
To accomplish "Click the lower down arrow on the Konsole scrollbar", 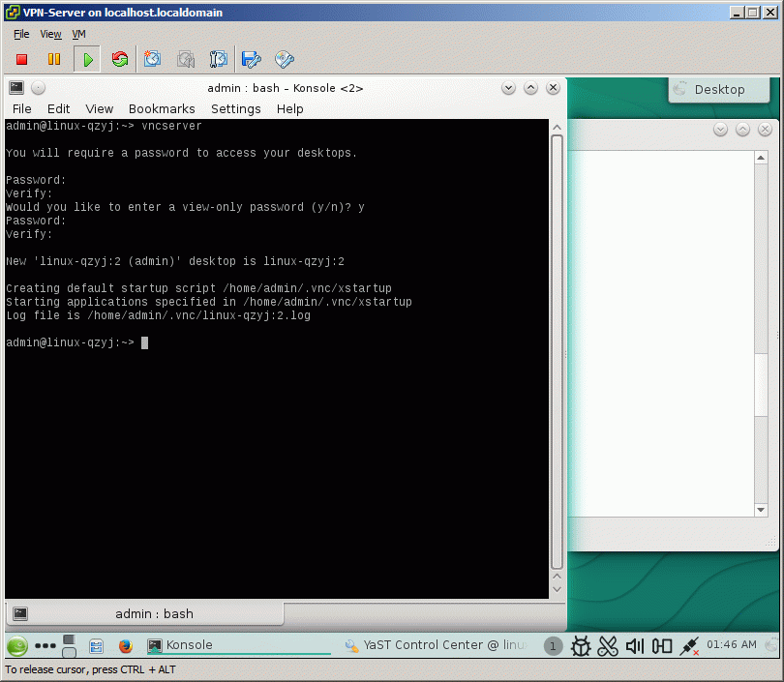I will 557,589.
